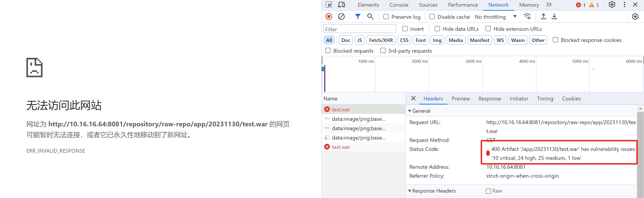The width and height of the screenshot is (644, 198).
Task: Click the funnel filter icon
Action: coord(358,17)
